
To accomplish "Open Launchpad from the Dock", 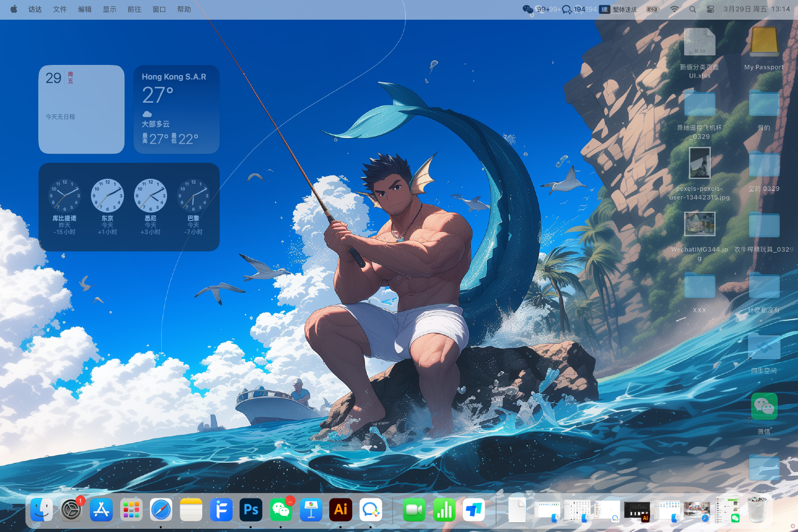I will (x=131, y=510).
